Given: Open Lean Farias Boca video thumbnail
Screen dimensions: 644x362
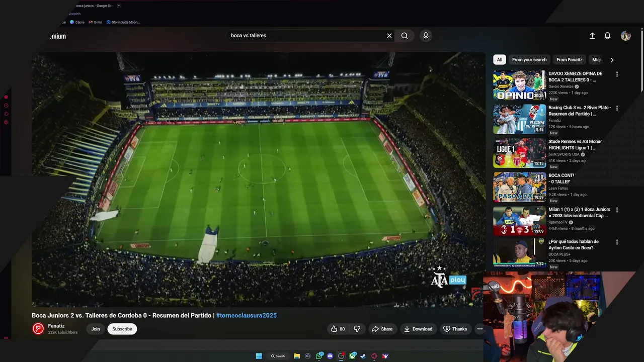Looking at the screenshot, I should click(519, 187).
